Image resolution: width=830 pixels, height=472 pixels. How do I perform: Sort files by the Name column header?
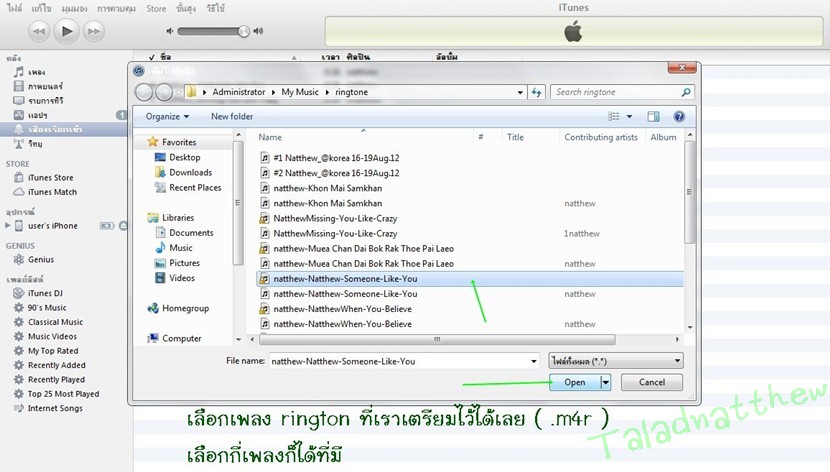[x=270, y=137]
